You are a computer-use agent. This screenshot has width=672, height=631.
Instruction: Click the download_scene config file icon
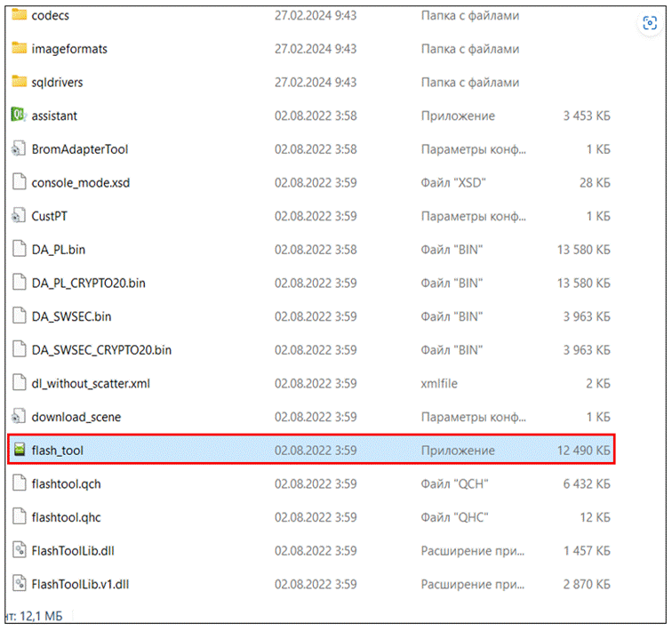19,416
